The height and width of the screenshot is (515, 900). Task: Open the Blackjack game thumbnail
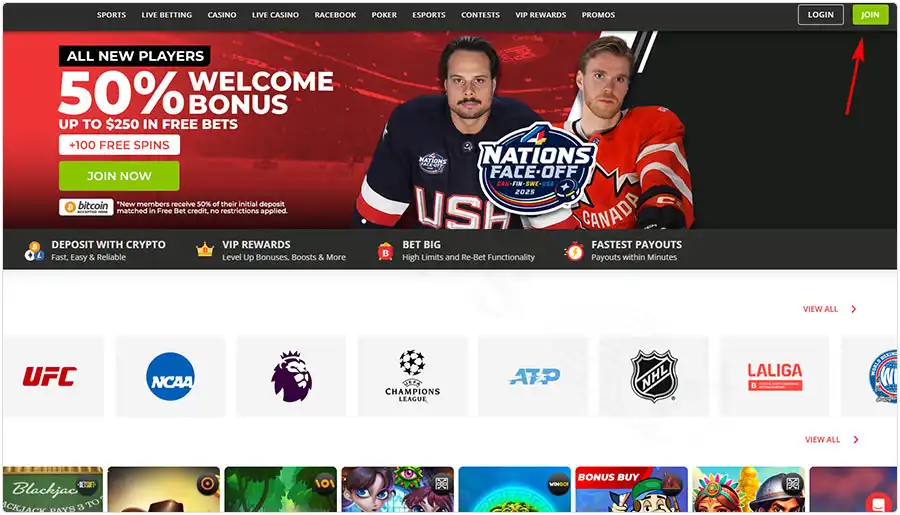tap(53, 489)
